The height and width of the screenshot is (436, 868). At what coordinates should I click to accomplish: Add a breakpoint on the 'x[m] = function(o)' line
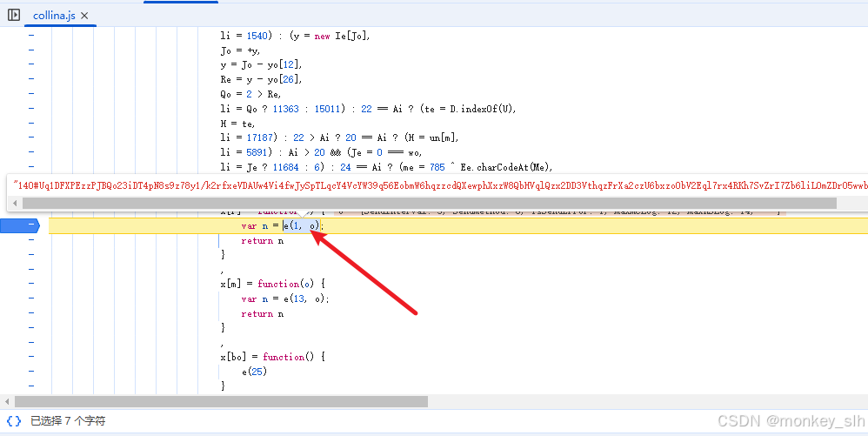31,284
